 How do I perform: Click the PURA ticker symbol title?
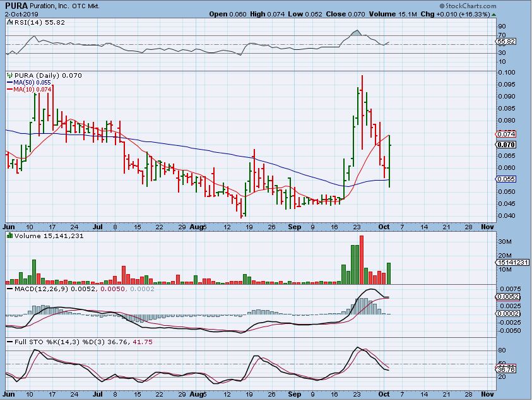click(x=16, y=6)
